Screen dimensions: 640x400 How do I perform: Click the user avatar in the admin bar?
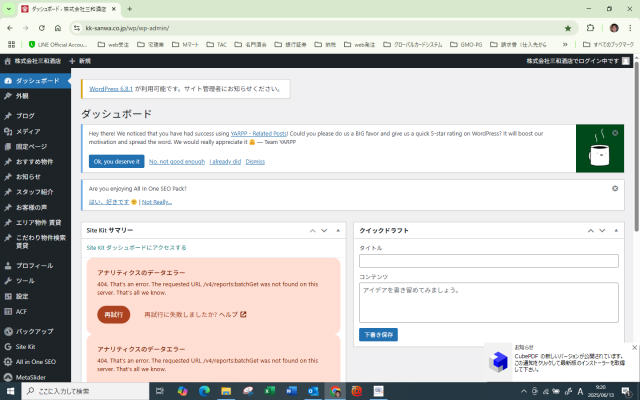coord(626,61)
